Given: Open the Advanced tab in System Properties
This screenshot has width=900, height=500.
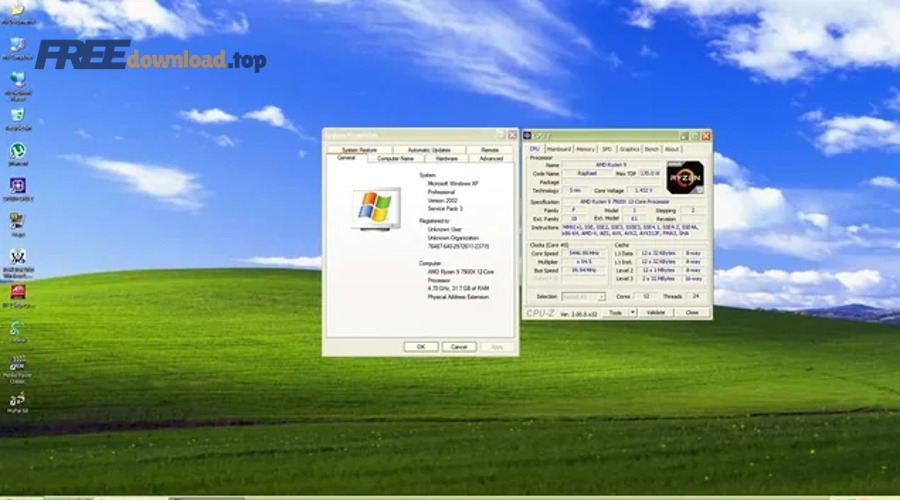Looking at the screenshot, I should pos(491,158).
